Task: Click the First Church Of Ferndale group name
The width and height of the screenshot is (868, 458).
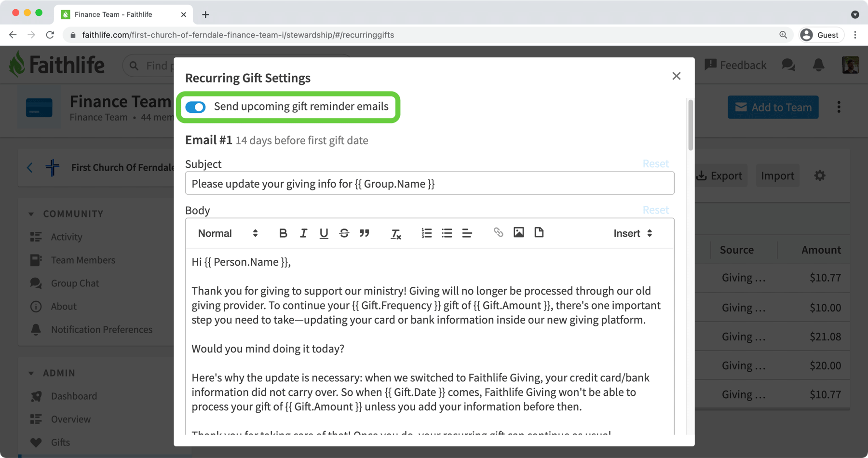Action: point(122,168)
